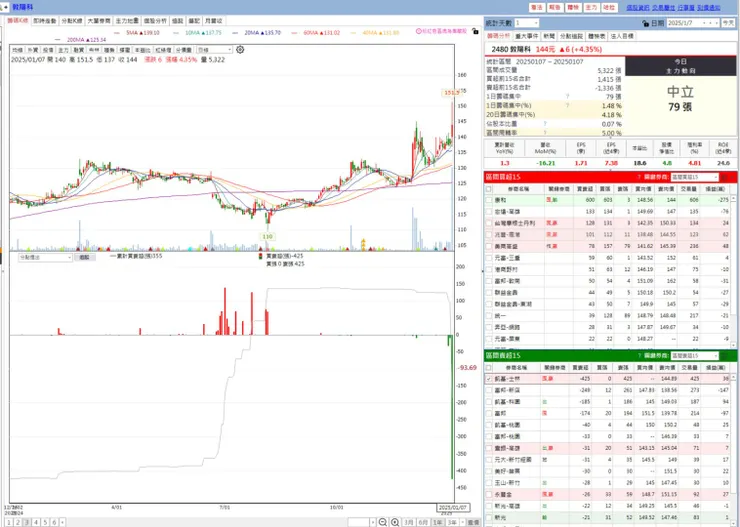Open the 月營收 tab
740x527 pixels.
pos(213,21)
